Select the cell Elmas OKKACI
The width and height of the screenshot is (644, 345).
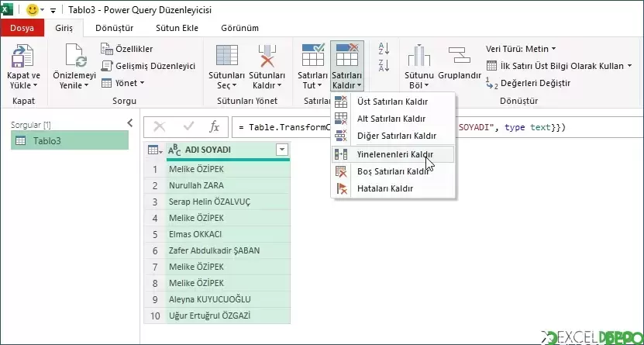pos(228,234)
